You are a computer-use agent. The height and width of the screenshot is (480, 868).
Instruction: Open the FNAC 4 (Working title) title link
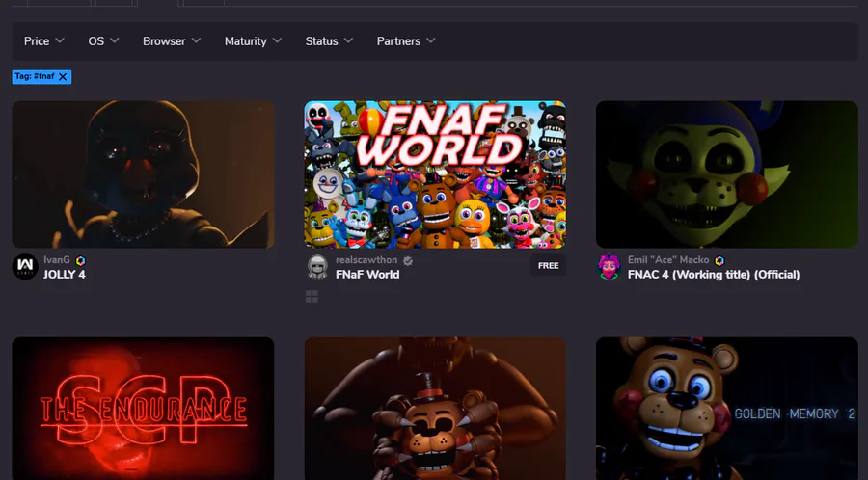714,275
